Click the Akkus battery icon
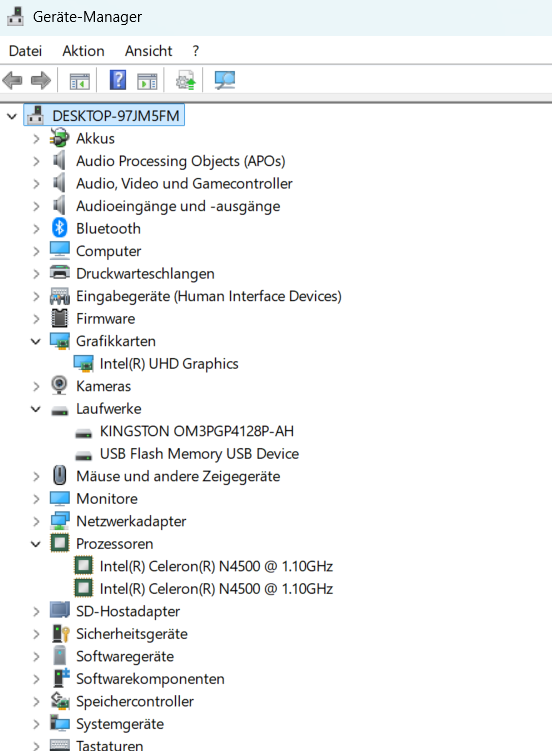 tap(59, 138)
